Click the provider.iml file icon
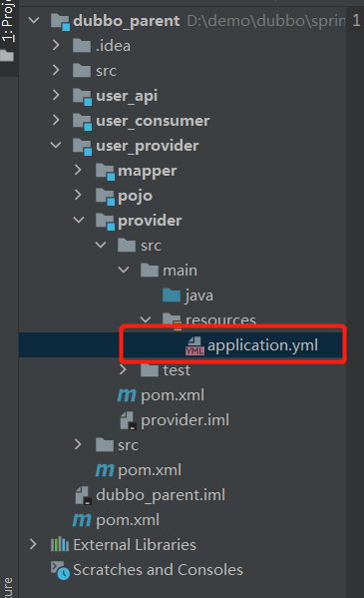The image size is (364, 598). click(x=129, y=420)
